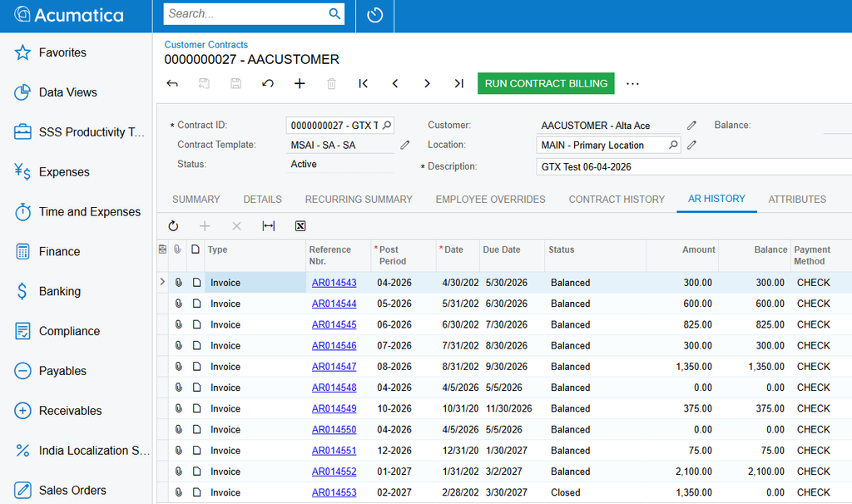The width and height of the screenshot is (852, 504).
Task: Refresh the AR History grid
Action: click(173, 226)
